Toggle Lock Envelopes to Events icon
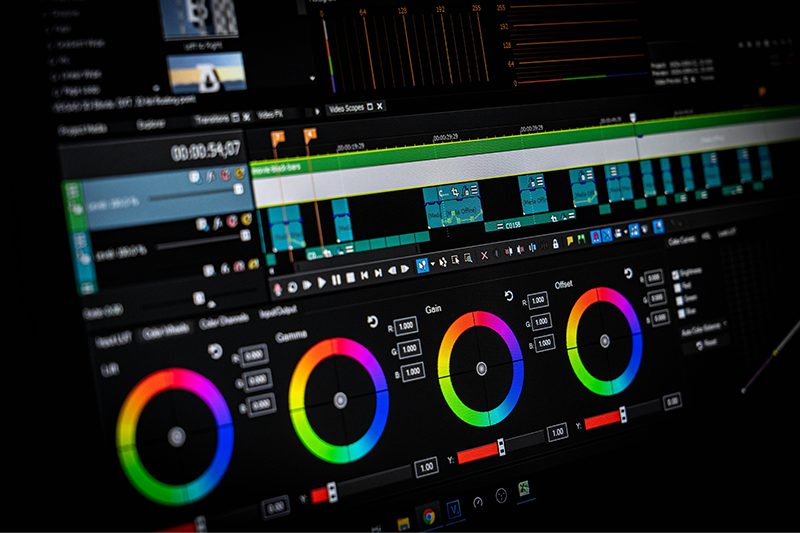 click(634, 231)
